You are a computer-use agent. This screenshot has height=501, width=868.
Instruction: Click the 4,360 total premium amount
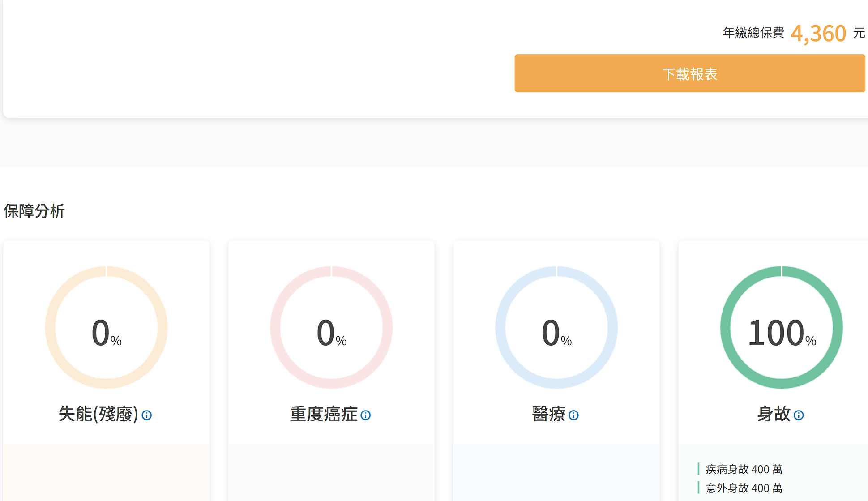click(x=818, y=33)
